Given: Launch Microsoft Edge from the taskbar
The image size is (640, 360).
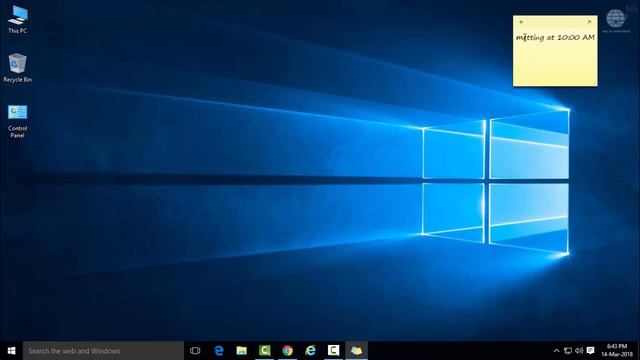Looking at the screenshot, I should pos(219,351).
